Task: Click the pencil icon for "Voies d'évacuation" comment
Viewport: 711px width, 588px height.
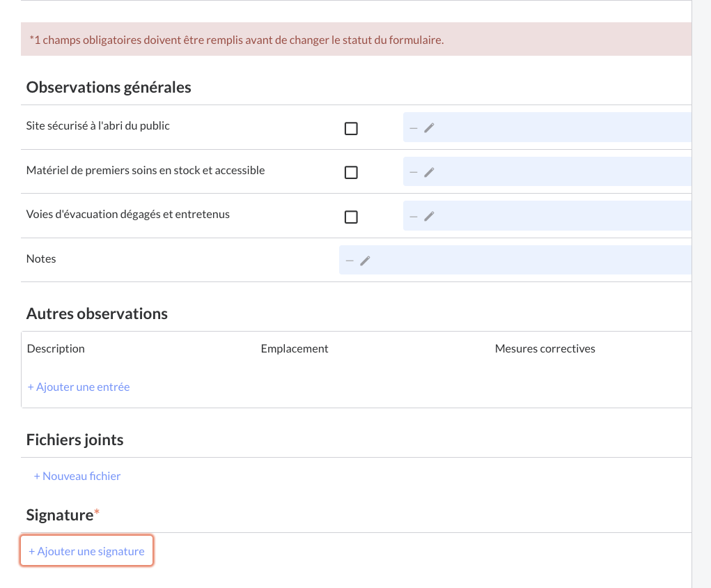Action: pos(429,215)
